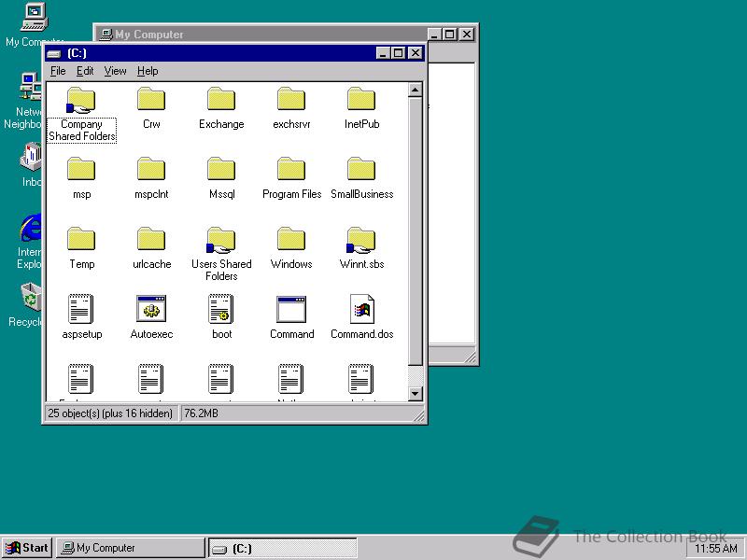Click the drive icon in C: title bar
The width and height of the screenshot is (747, 560).
[x=54, y=53]
